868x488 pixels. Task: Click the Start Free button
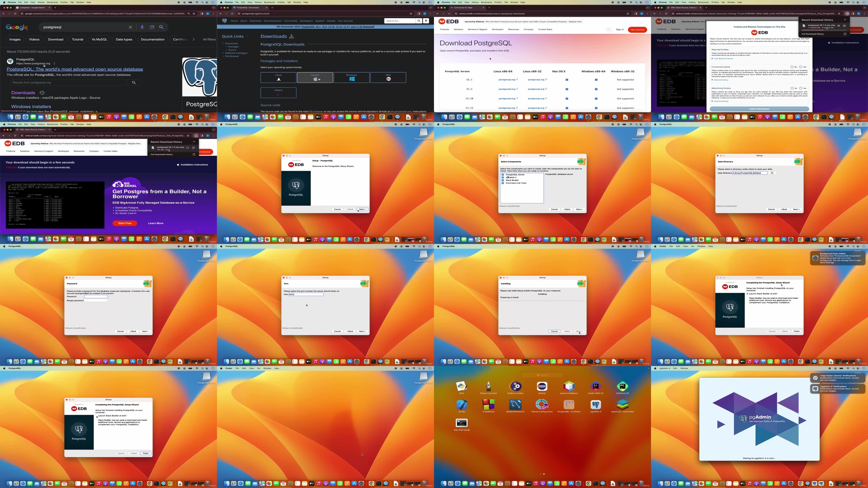125,223
